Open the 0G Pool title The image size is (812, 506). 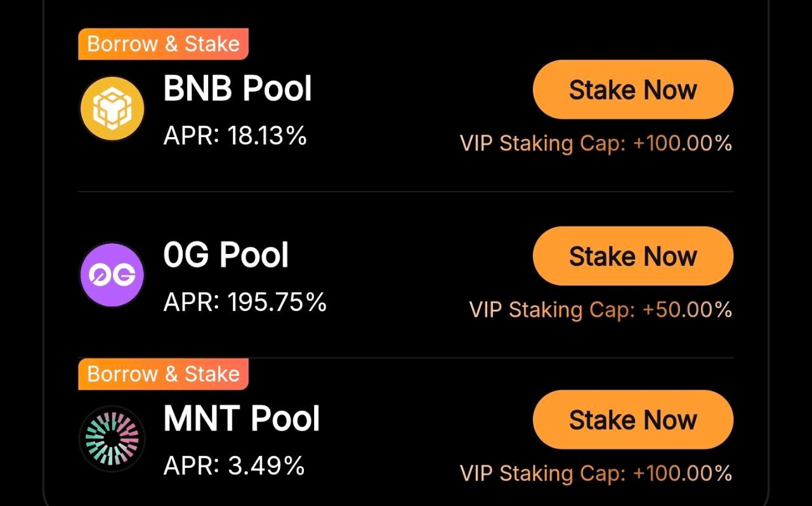226,255
